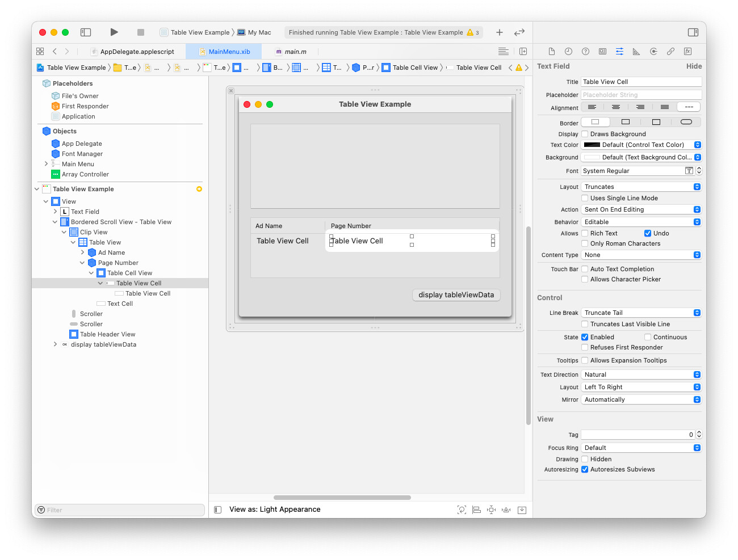The height and width of the screenshot is (560, 738).
Task: Open Add New Constraints icon
Action: click(x=492, y=510)
